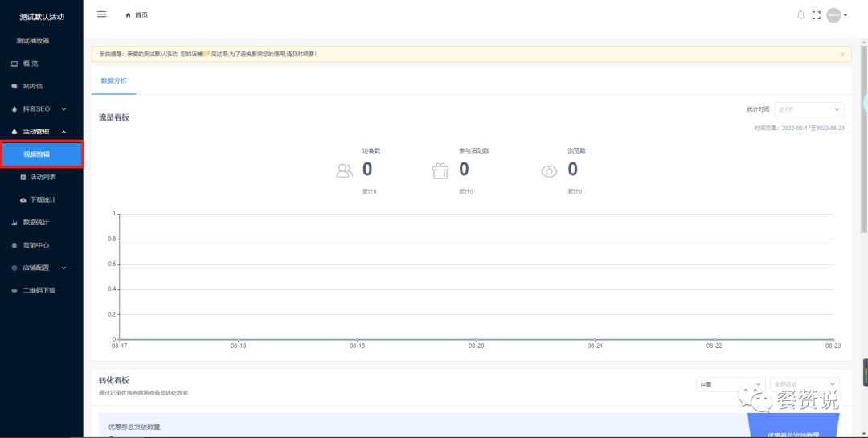Image resolution: width=868 pixels, height=438 pixels.
Task: Click the 优惠券总发放数量 label
Action: click(x=134, y=427)
